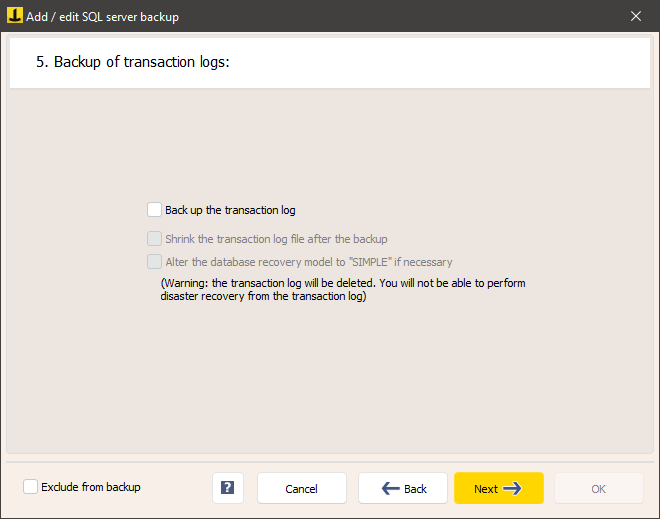Image resolution: width=660 pixels, height=519 pixels.
Task: Tick the Shrink the transaction log file checkbox
Action: (x=154, y=239)
